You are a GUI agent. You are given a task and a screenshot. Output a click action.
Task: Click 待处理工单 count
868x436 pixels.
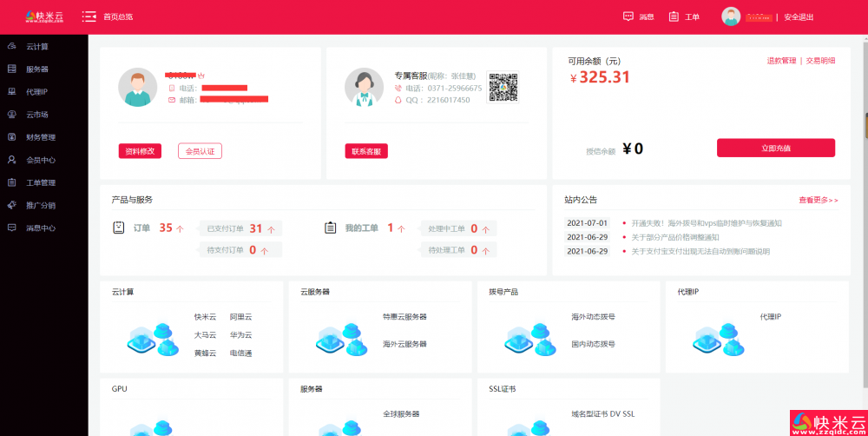[x=474, y=250]
